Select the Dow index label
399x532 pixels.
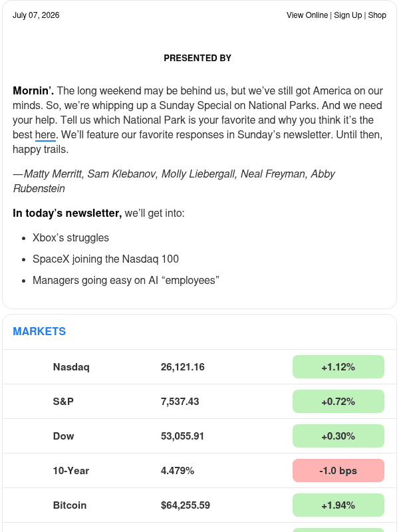[63, 436]
